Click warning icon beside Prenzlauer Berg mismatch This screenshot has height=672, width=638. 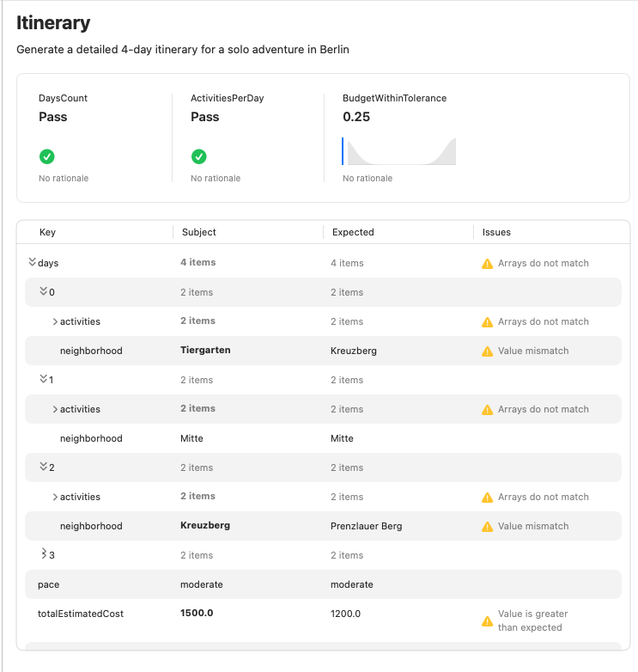coord(487,526)
